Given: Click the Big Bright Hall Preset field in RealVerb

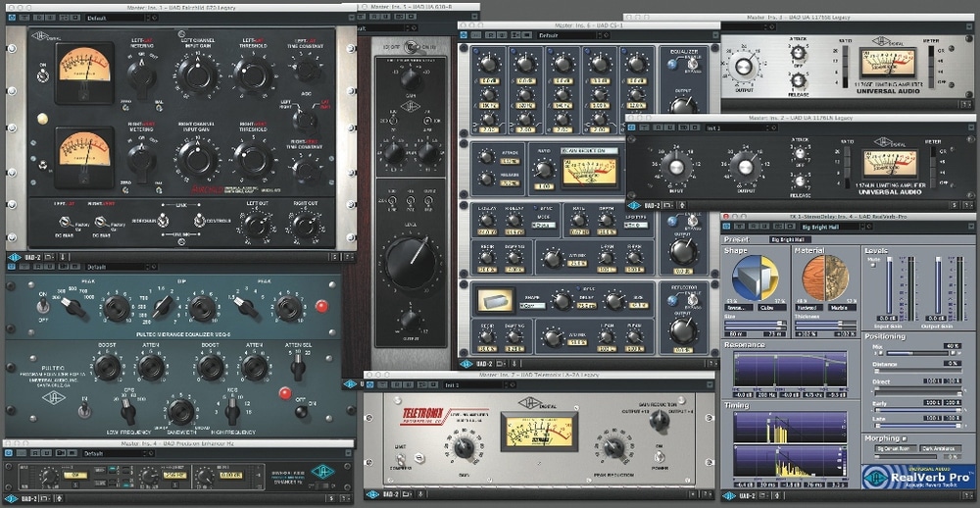Looking at the screenshot, I should click(790, 239).
